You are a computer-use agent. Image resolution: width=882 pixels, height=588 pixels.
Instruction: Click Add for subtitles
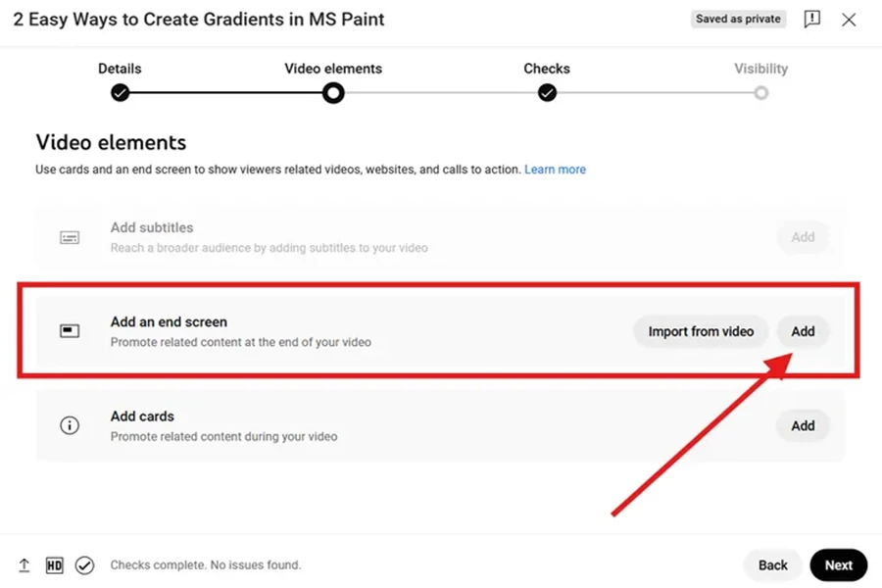803,237
